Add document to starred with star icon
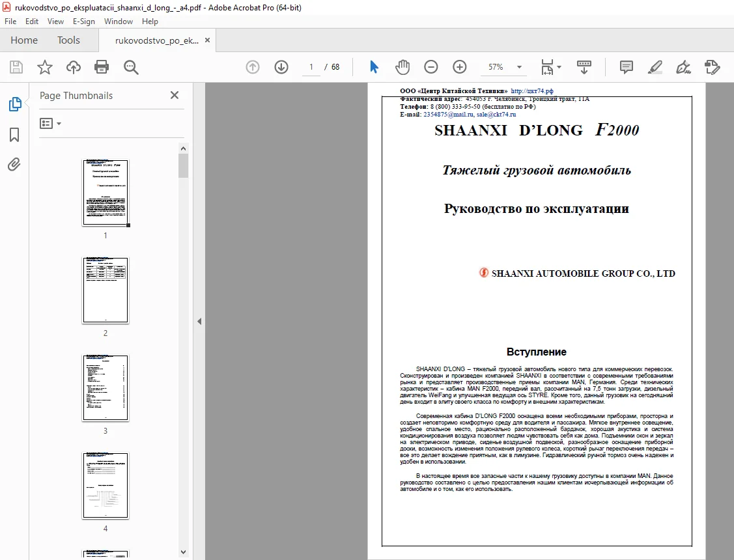The width and height of the screenshot is (734, 560). coord(45,67)
